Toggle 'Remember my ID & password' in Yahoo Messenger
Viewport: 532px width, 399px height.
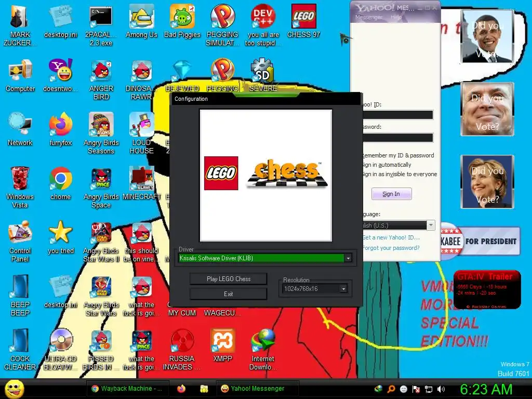[398, 155]
